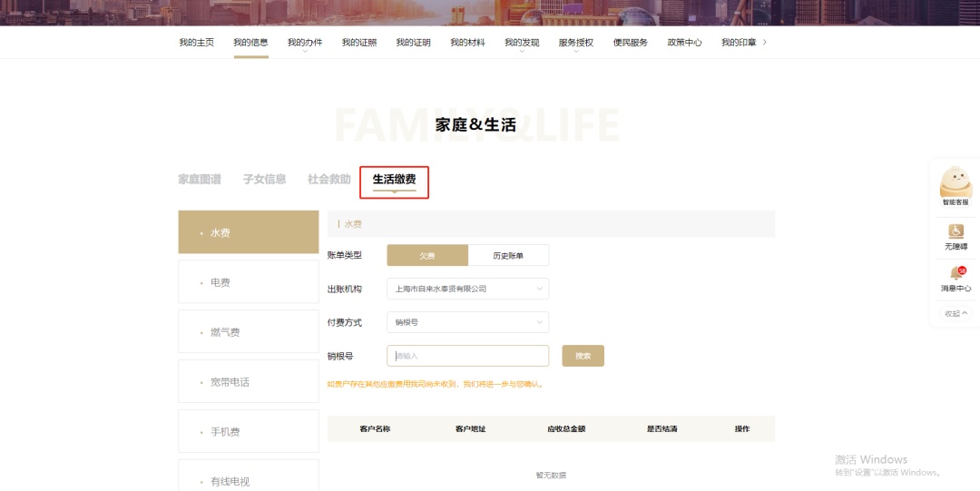Image resolution: width=980 pixels, height=491 pixels.
Task: Expand the 我的办件 menu
Action: point(305,43)
